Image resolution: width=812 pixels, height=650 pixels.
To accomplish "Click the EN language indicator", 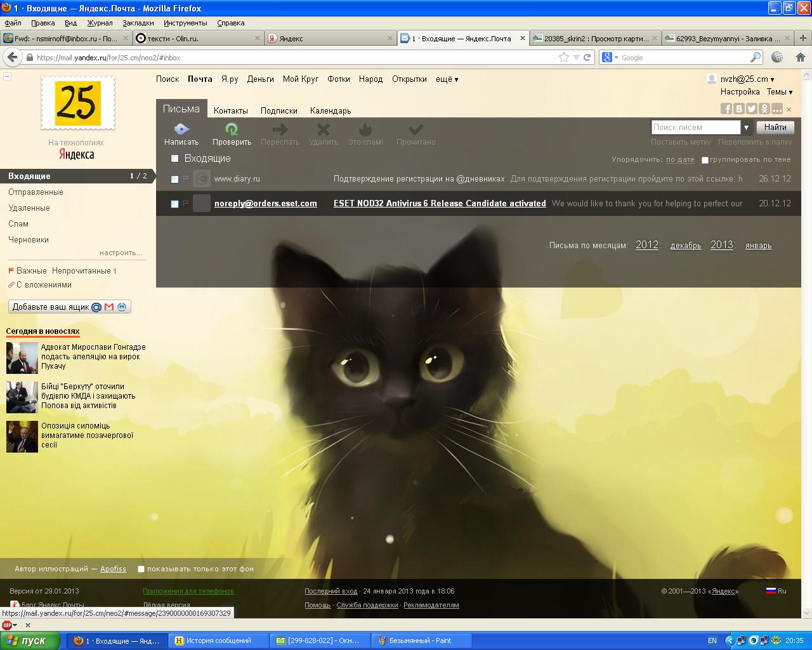I will click(x=712, y=640).
